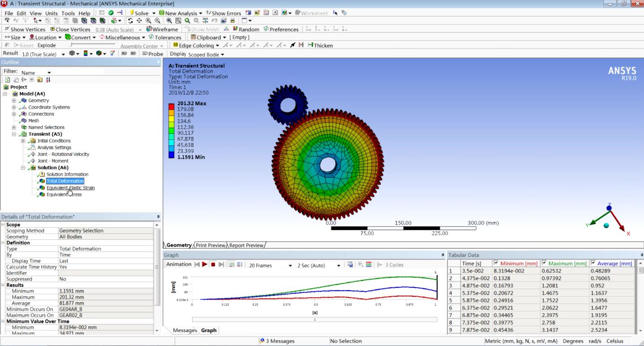
Task: Collapse the Definition section in Details
Action: coord(3,243)
